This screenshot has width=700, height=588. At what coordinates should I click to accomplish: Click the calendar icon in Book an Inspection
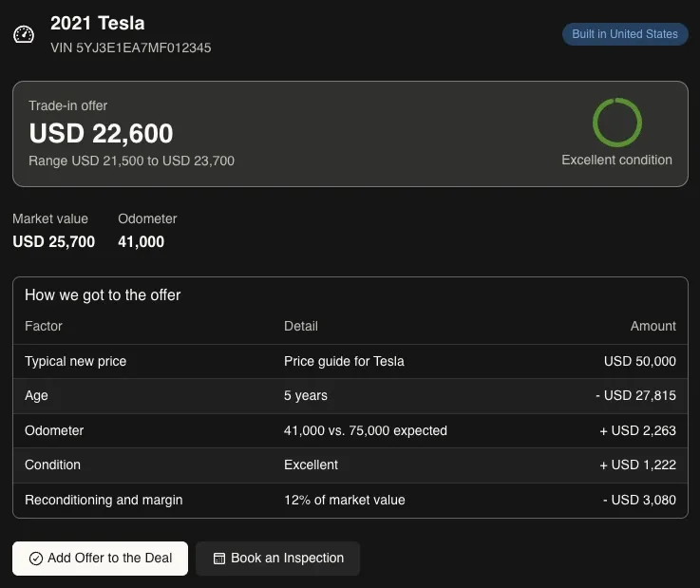pyautogui.click(x=219, y=559)
